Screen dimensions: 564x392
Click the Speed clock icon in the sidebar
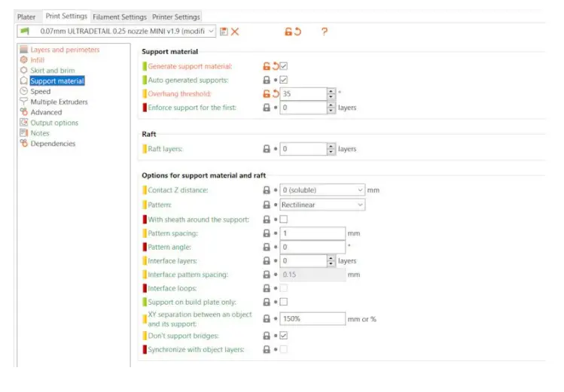[24, 91]
